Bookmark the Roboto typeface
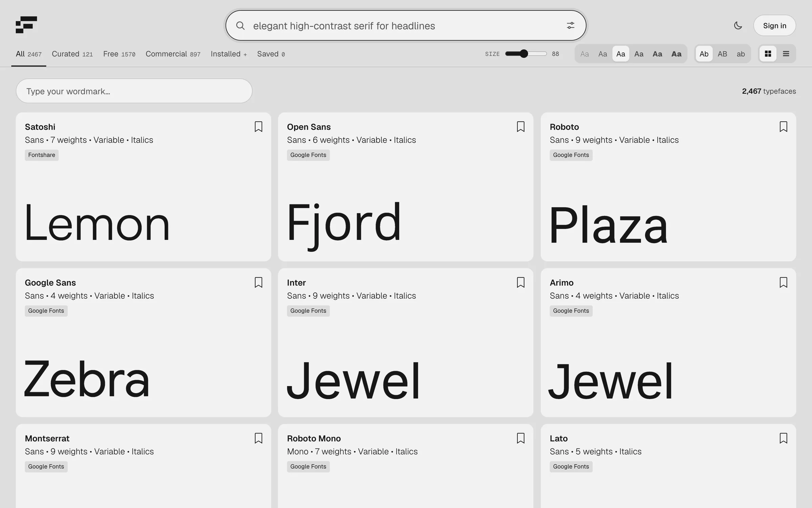812x508 pixels. (x=783, y=127)
